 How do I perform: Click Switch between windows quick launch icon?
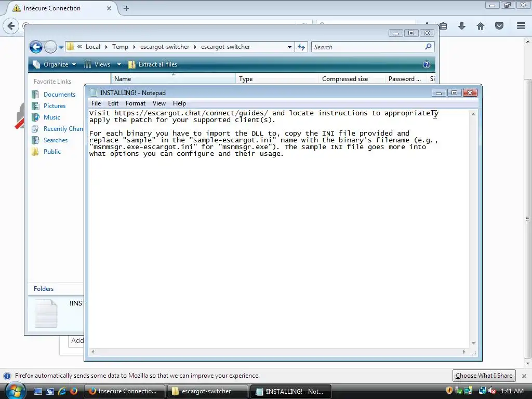coord(50,391)
